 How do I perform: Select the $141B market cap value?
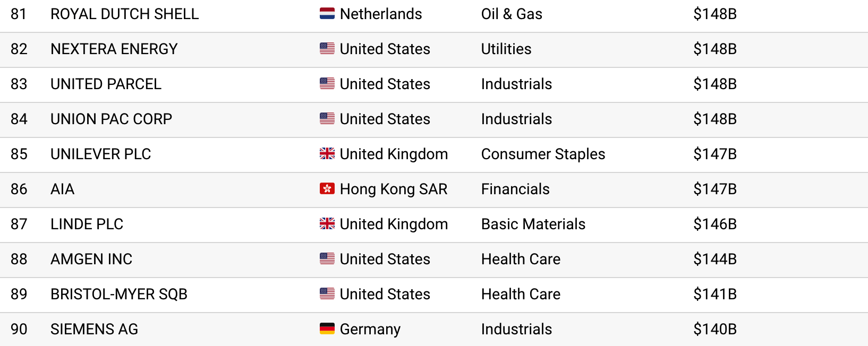click(x=714, y=294)
